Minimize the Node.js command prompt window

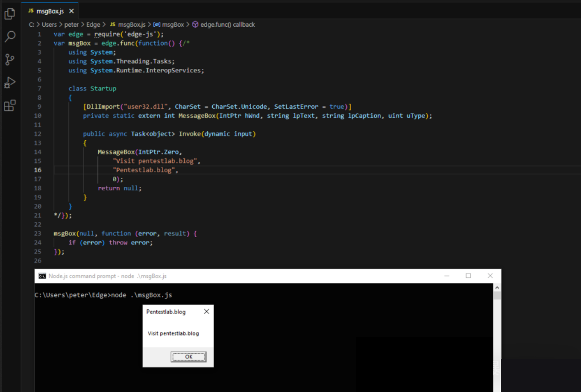(447, 276)
